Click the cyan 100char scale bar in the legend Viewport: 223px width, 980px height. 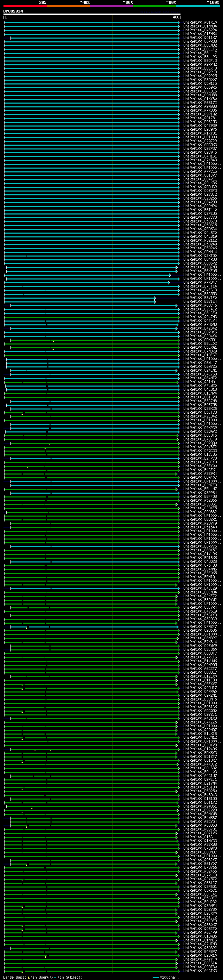pyautogui.click(x=155, y=977)
